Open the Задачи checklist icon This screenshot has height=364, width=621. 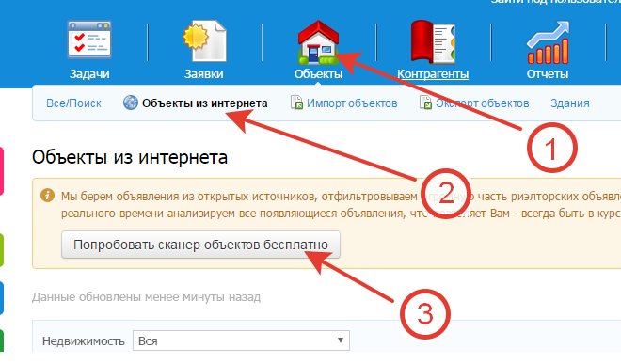(89, 40)
